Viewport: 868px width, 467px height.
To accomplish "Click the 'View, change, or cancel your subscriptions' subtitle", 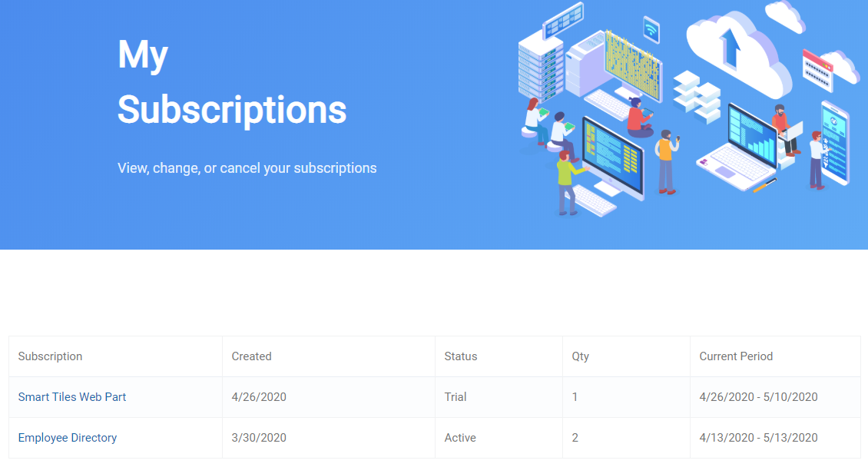I will [247, 168].
